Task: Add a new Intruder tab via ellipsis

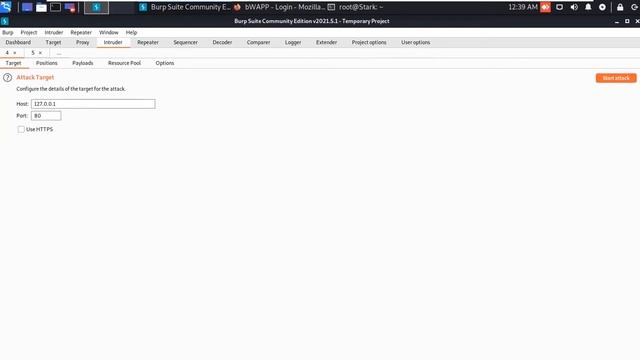Action: click(x=59, y=53)
